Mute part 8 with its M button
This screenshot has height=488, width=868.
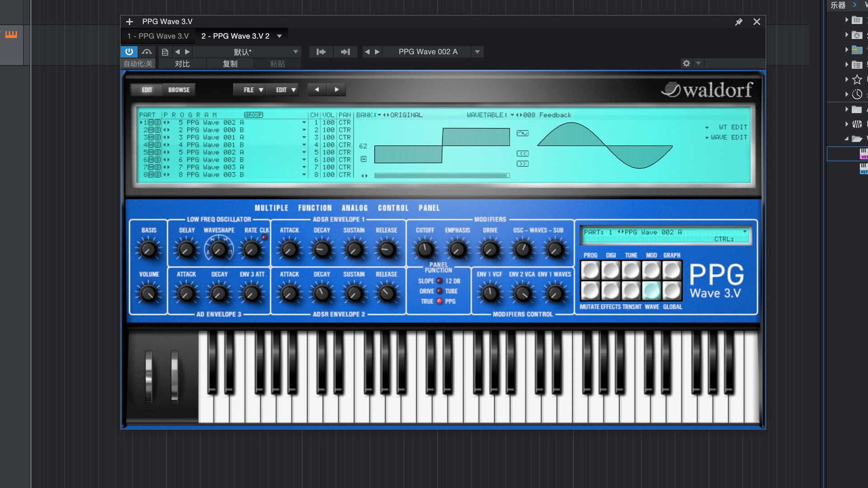click(151, 174)
